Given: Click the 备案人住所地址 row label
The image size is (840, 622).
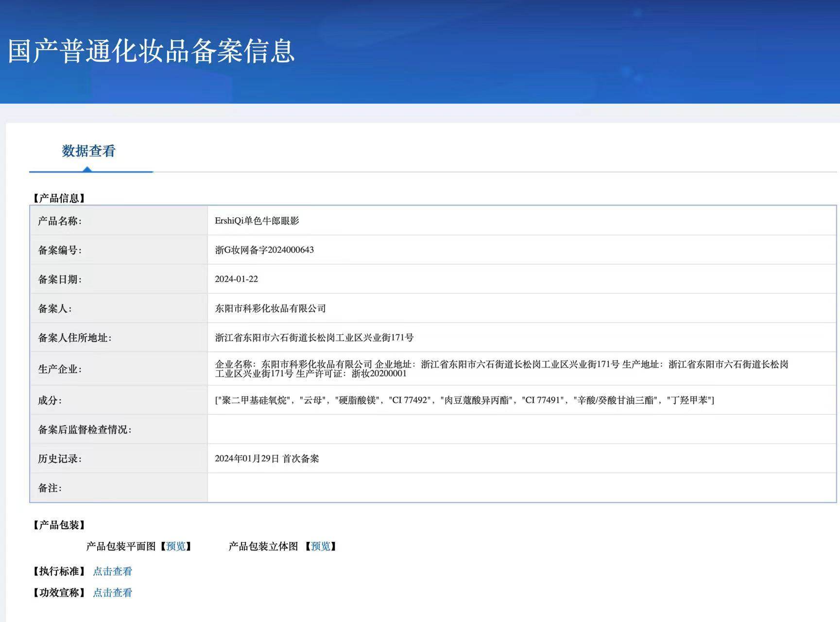Looking at the screenshot, I should 75,338.
